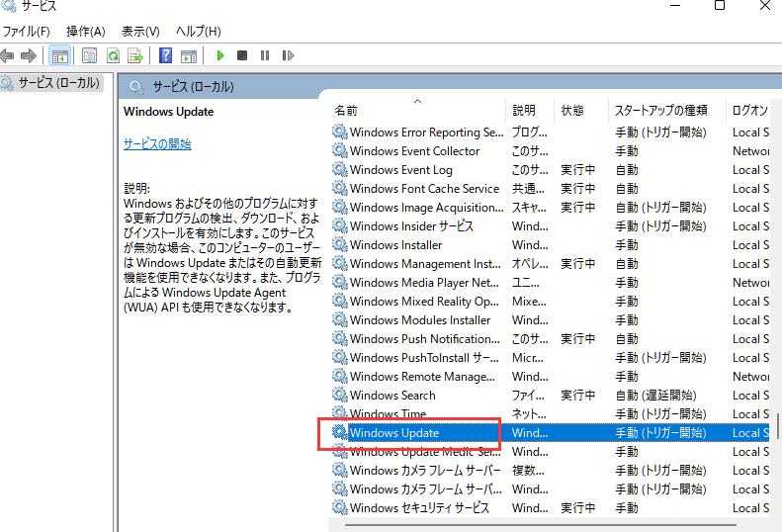Click the vertical scrollbar thumb of services list

777,424
